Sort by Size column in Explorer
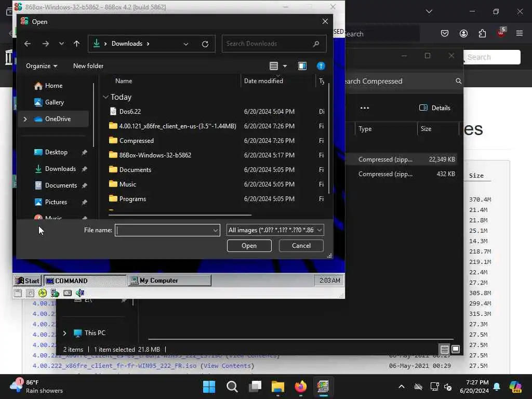The image size is (532, 399). (426, 129)
